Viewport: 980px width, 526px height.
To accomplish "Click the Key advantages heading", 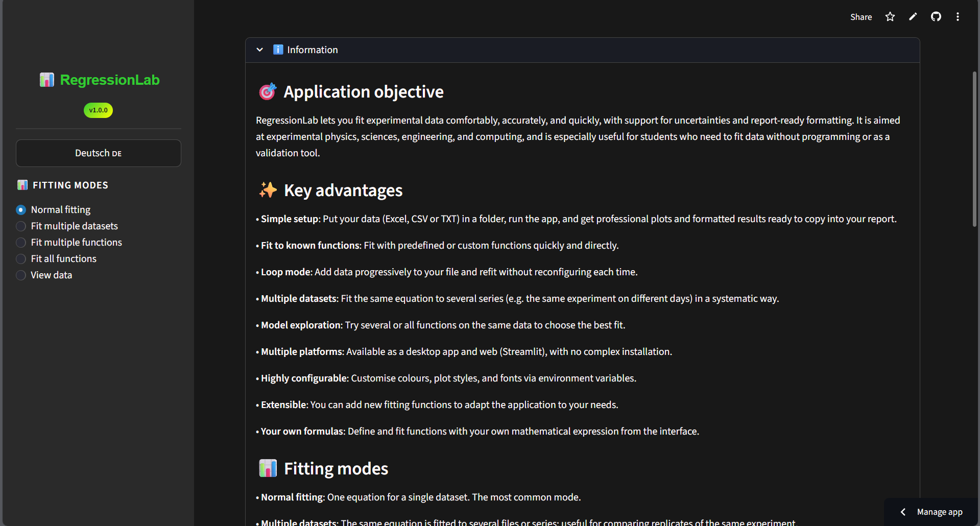I will point(343,190).
